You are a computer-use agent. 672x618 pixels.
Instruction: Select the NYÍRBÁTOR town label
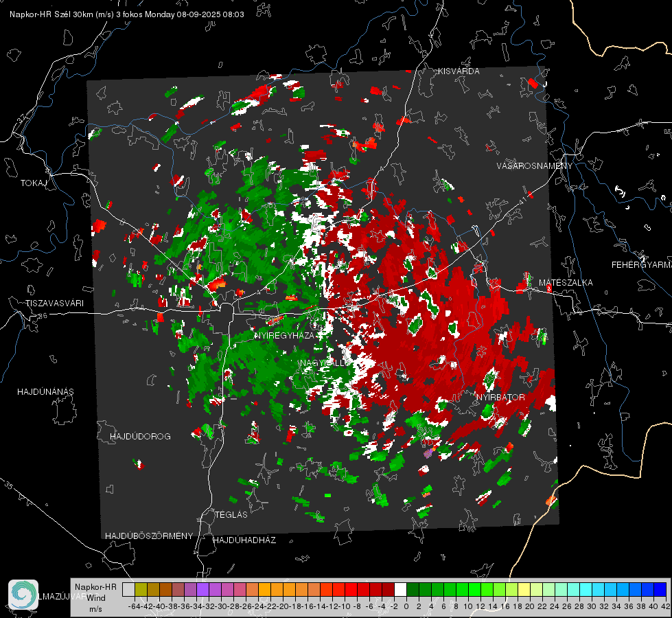pos(500,398)
